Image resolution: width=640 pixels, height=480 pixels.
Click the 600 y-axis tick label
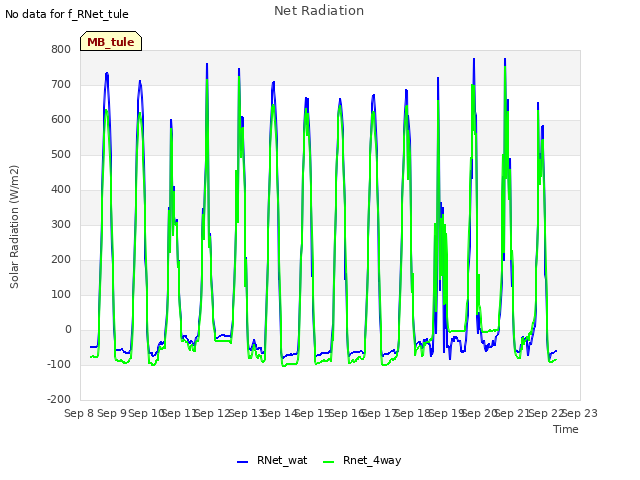point(61,120)
